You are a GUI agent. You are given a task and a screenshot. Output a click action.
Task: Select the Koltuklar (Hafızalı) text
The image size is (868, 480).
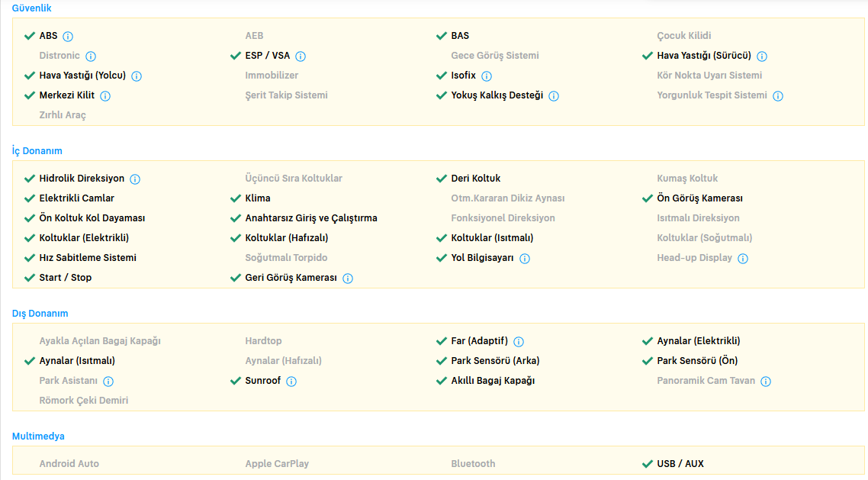pos(287,239)
